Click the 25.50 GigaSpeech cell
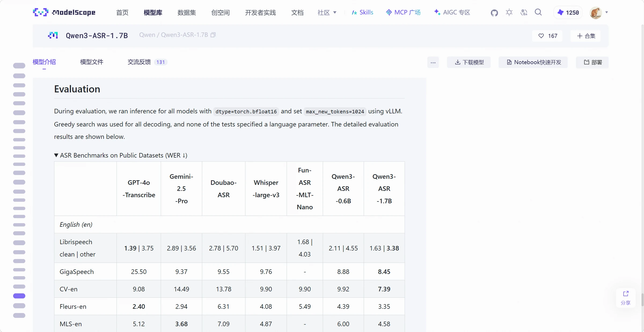 click(x=139, y=272)
